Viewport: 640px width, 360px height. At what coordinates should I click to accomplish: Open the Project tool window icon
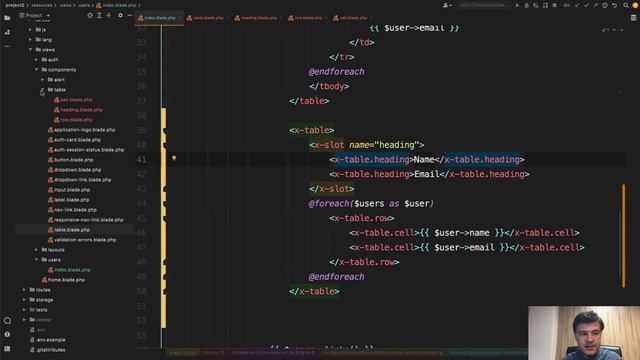[x=7, y=18]
